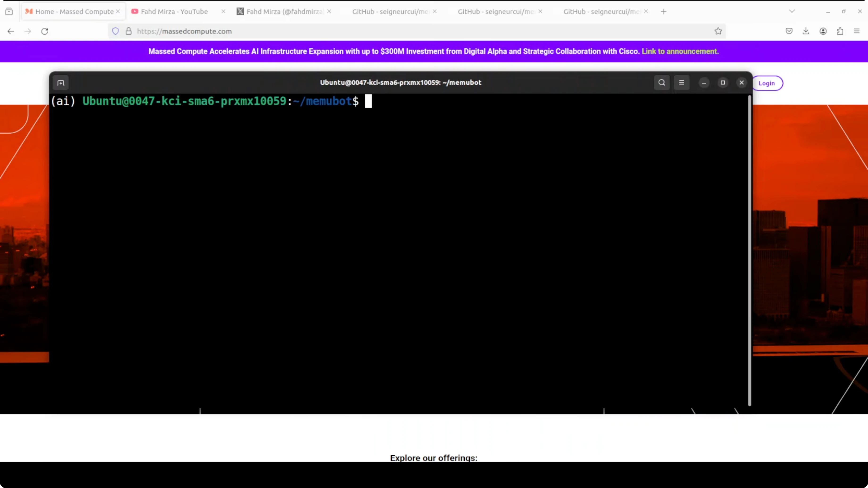The height and width of the screenshot is (488, 868).
Task: Open the browser application menu
Action: [x=856, y=31]
